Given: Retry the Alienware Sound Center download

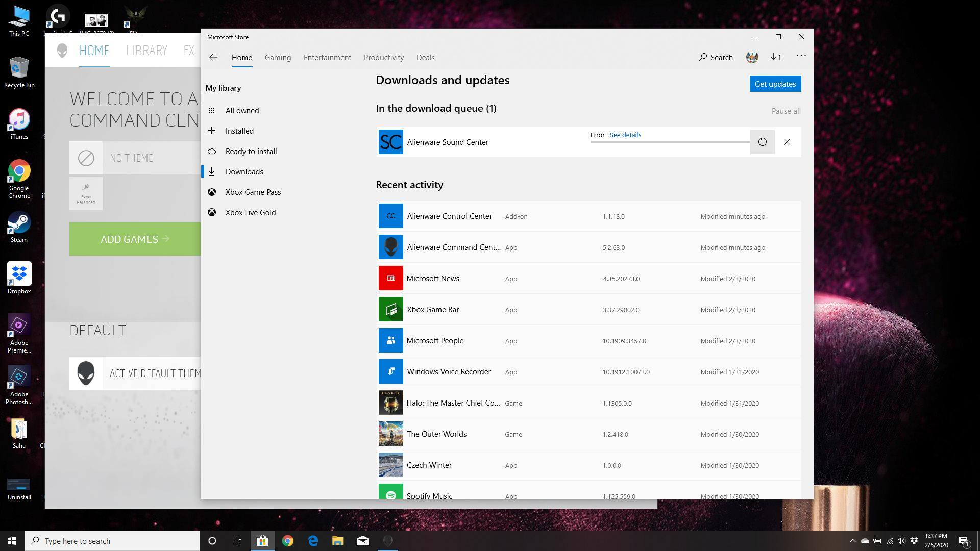Looking at the screenshot, I should [x=762, y=142].
